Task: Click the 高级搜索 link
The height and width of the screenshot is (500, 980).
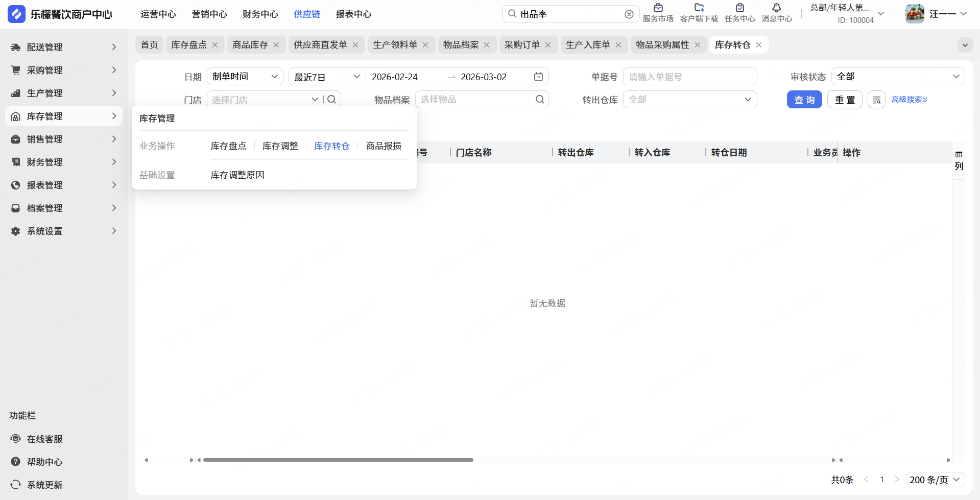Action: click(909, 100)
